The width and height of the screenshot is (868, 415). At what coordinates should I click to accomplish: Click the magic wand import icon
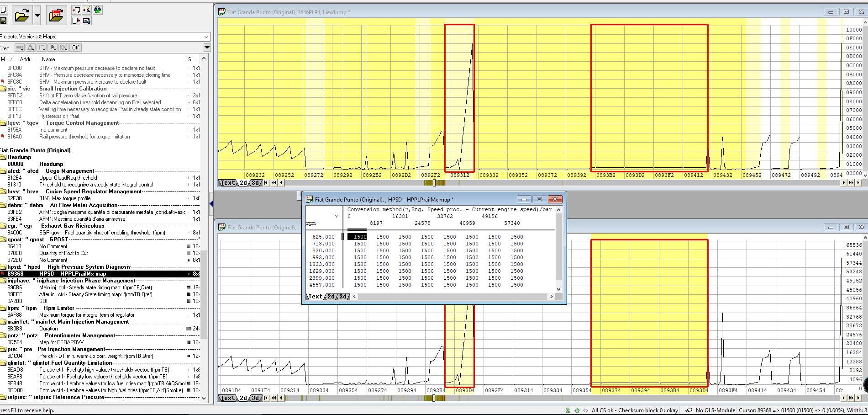pyautogui.click(x=87, y=10)
